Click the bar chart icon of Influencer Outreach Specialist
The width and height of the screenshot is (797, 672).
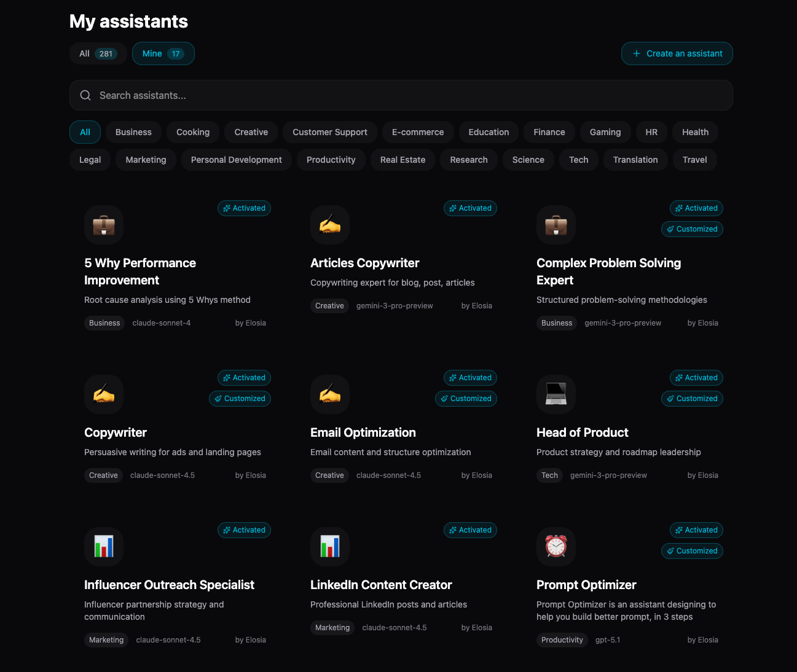tap(104, 547)
